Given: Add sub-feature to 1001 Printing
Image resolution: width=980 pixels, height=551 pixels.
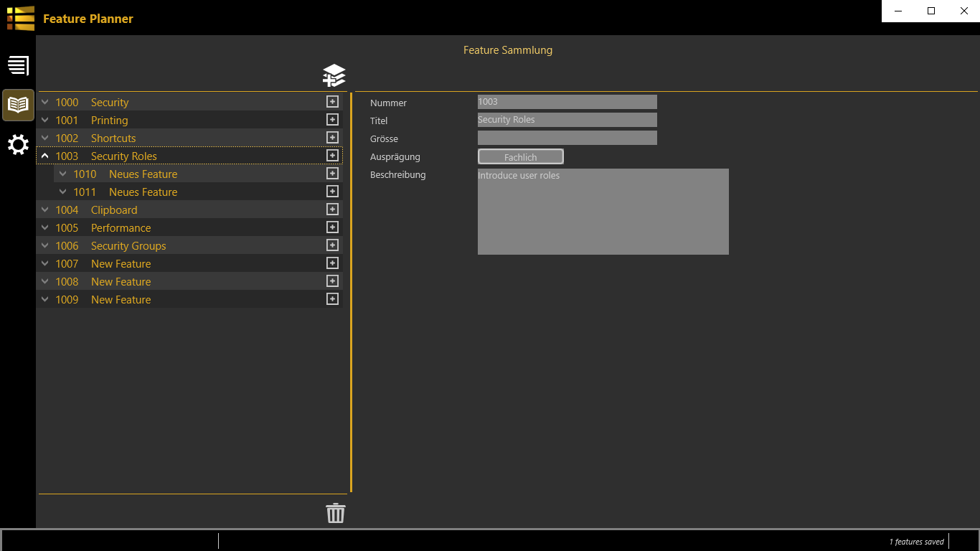Looking at the screenshot, I should pos(332,120).
